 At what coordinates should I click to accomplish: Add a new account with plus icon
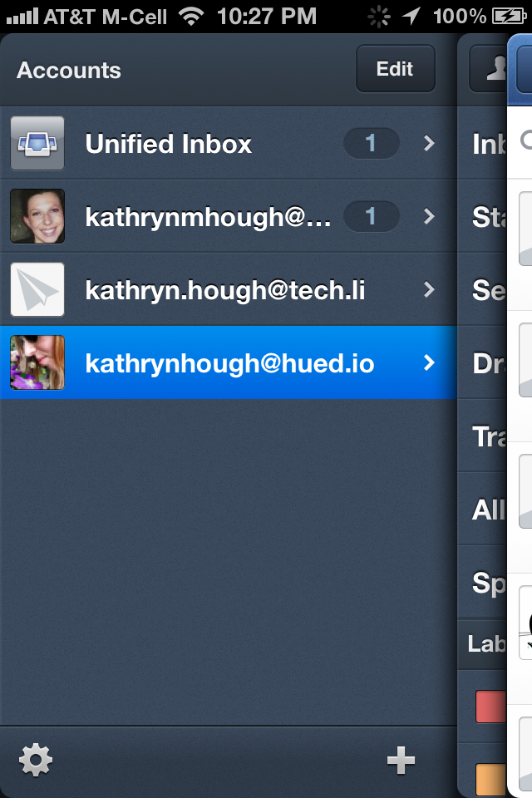(x=401, y=761)
